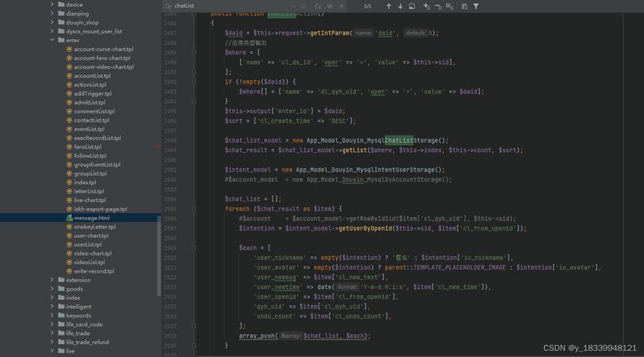Select fansList.tpl file
The image size is (644, 357).
click(x=87, y=147)
